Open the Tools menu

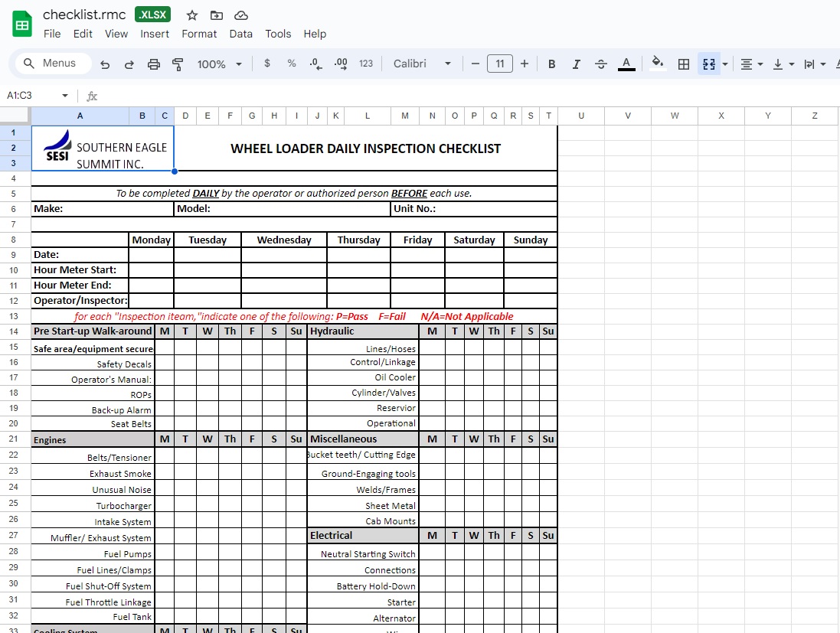click(x=278, y=34)
